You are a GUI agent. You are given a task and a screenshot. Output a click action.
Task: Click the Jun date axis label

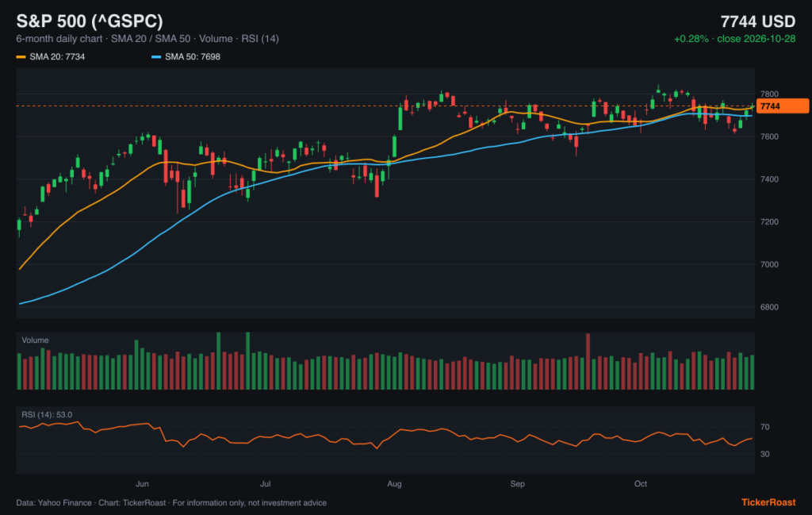click(x=142, y=483)
